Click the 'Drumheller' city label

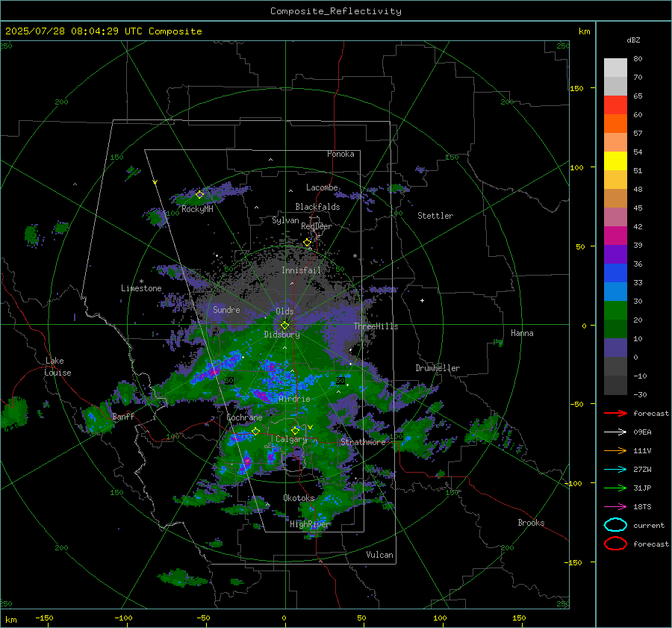coord(438,368)
